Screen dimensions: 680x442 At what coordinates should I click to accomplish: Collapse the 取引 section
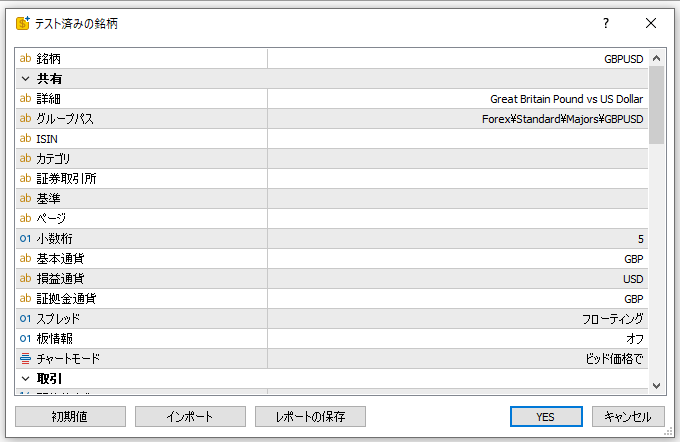point(26,379)
